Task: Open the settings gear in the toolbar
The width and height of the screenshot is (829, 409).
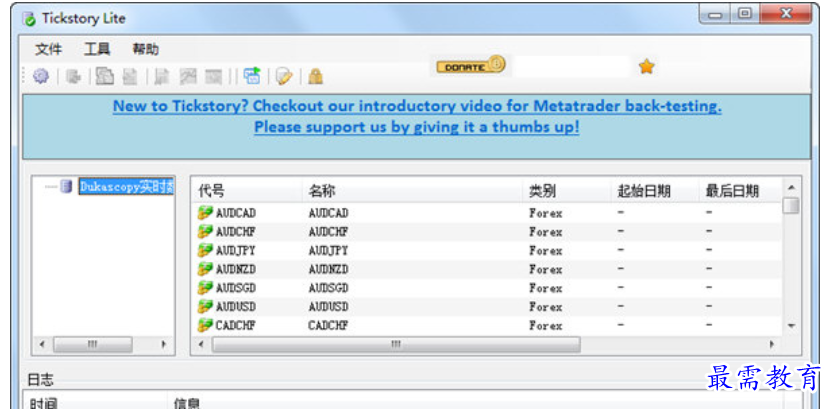Action: coord(41,77)
